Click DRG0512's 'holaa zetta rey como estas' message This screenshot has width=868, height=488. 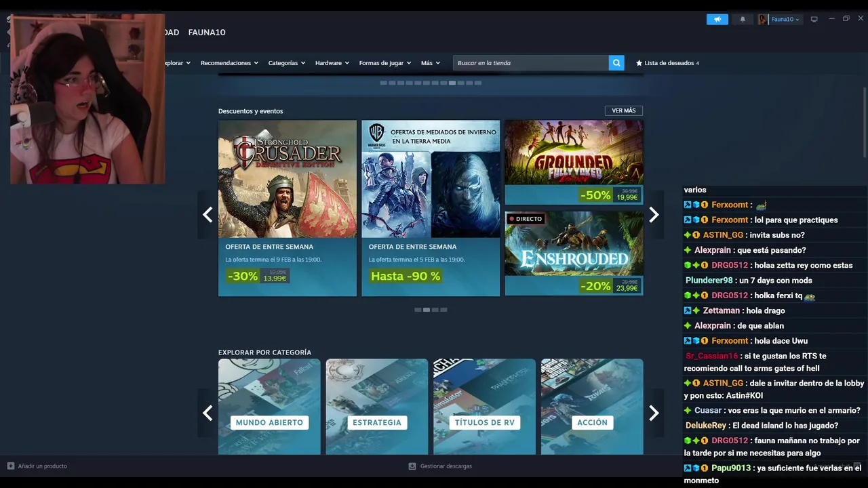[804, 265]
